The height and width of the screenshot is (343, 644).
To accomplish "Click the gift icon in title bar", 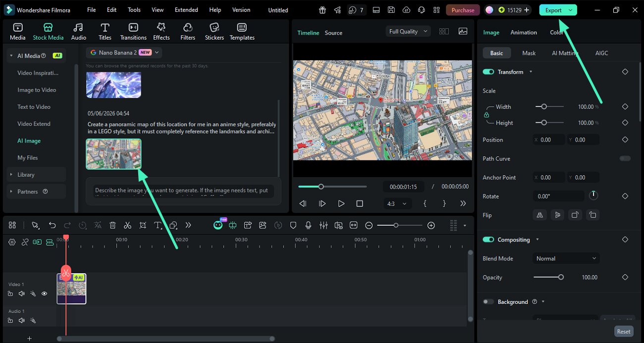I will click(322, 10).
